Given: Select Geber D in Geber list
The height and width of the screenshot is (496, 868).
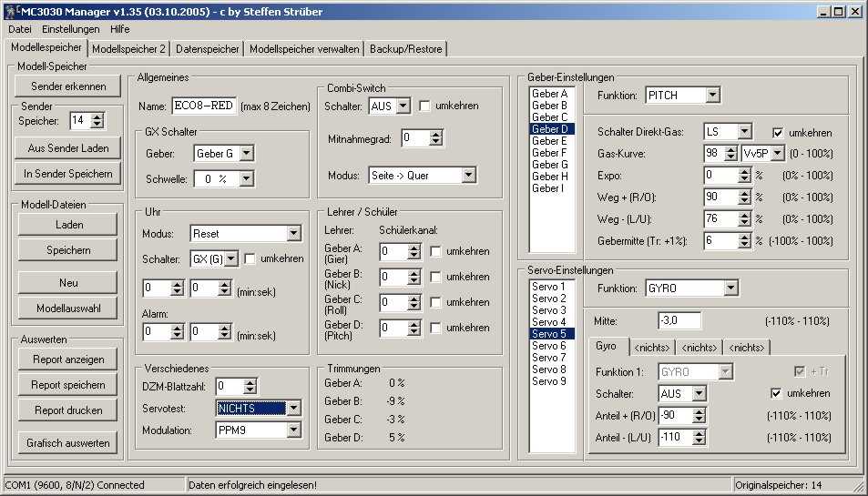Looking at the screenshot, I should [552, 129].
